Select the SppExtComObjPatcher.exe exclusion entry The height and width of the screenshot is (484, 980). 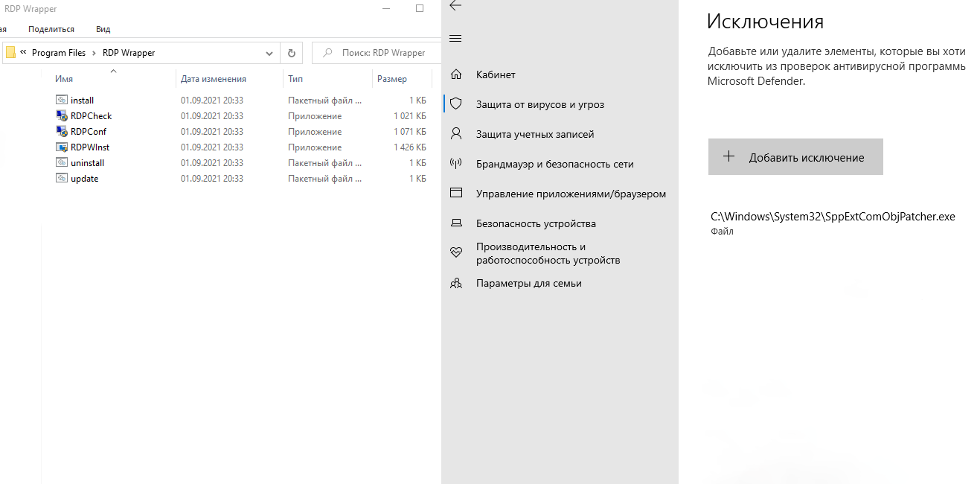[833, 223]
